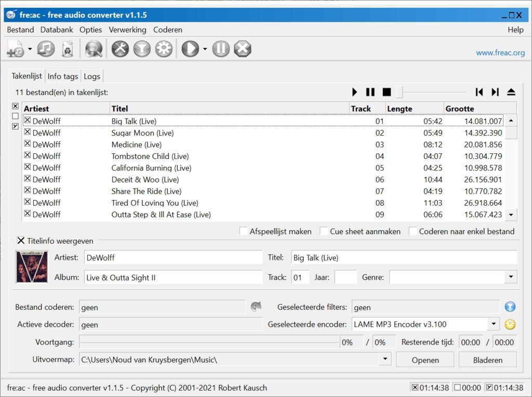This screenshot has height=397, width=532.
Task: Click the stop encoding X toolbar icon
Action: click(242, 49)
